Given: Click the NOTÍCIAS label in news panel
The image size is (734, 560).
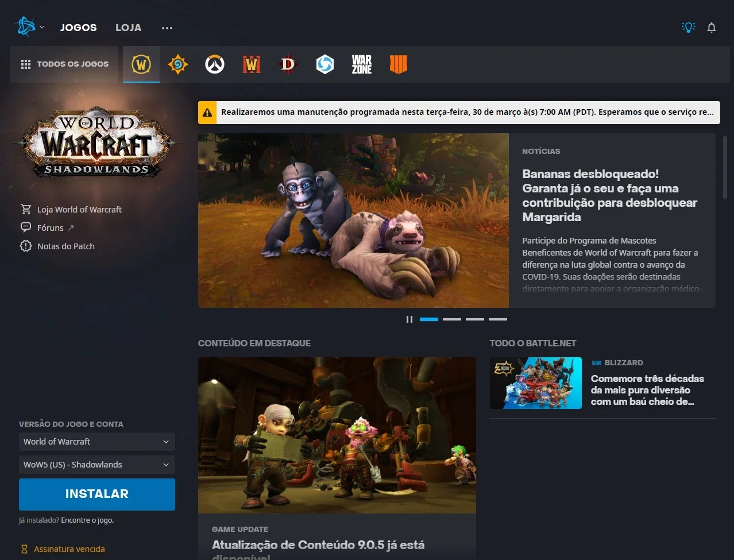Looking at the screenshot, I should point(541,152).
